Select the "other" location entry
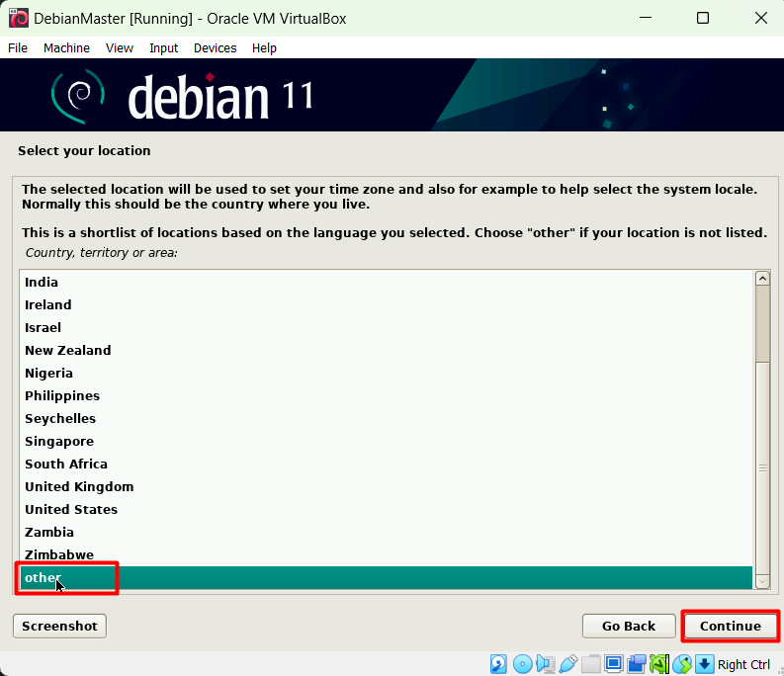This screenshot has width=784, height=676. pos(386,578)
